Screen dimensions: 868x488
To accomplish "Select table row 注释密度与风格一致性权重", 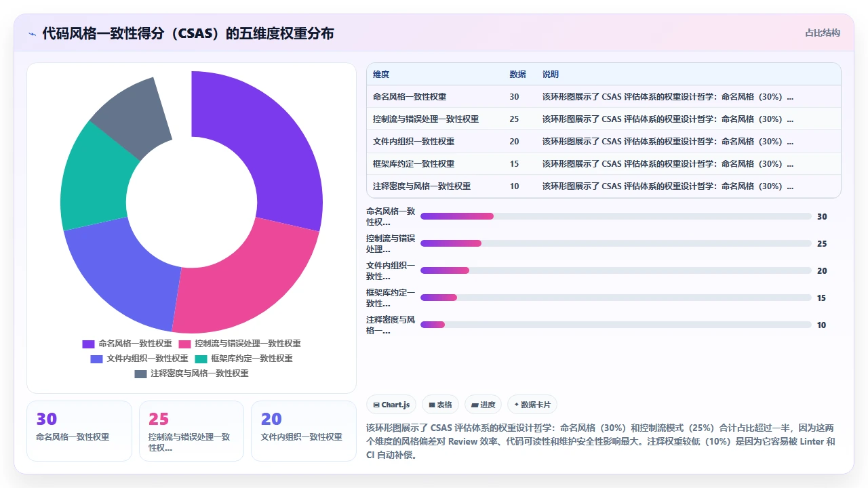I will point(604,186).
